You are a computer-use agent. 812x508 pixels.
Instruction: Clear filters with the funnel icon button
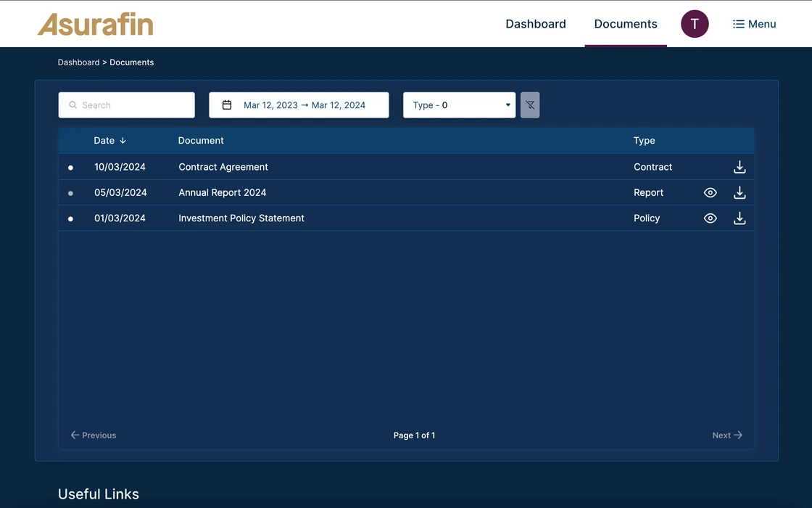(530, 105)
